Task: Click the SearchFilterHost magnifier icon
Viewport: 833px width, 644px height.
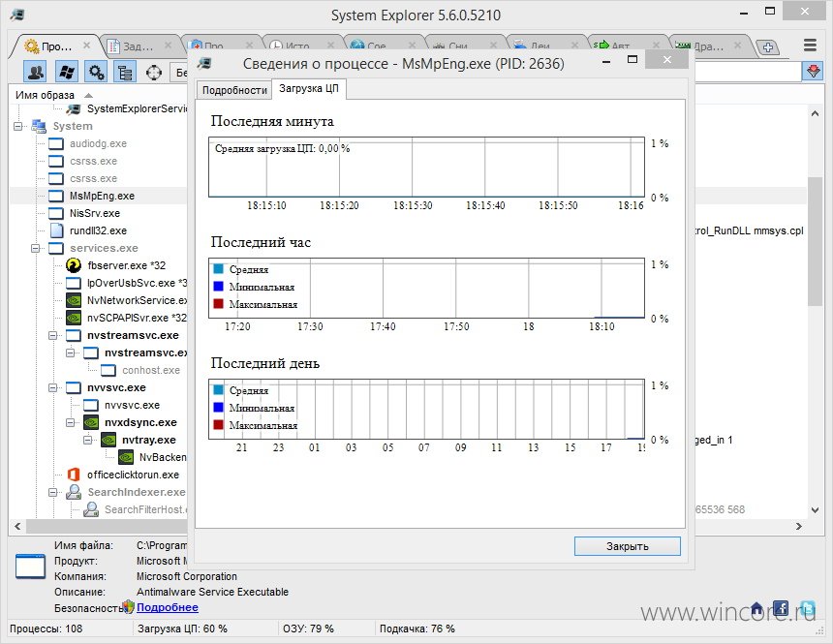Action: 91,509
